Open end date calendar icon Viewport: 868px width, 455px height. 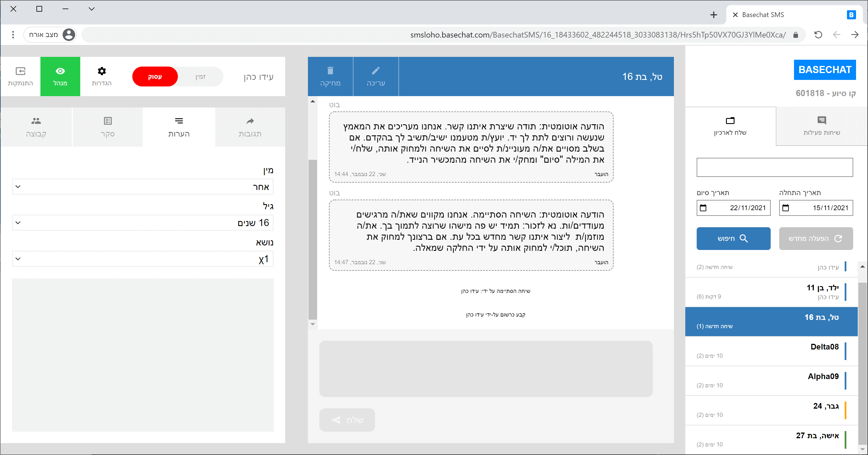[x=703, y=208]
